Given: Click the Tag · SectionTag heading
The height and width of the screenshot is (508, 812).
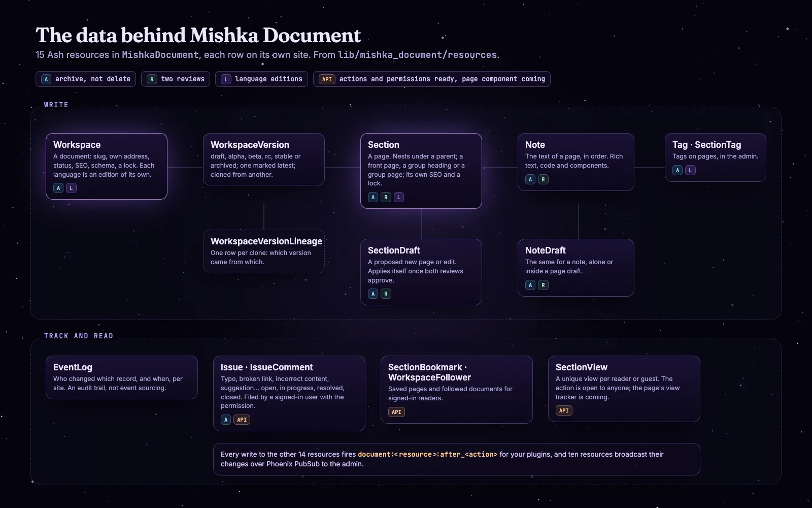Looking at the screenshot, I should (706, 145).
